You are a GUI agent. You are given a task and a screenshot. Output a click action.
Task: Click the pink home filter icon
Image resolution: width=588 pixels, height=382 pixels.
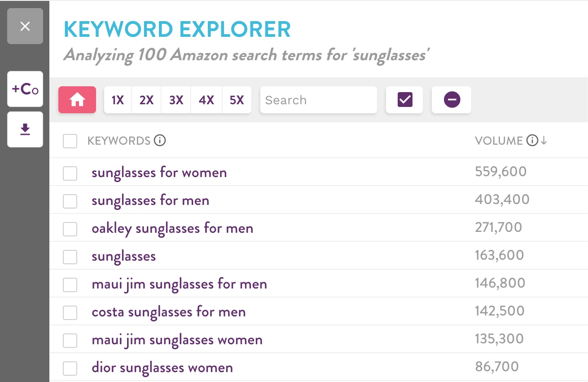point(77,100)
